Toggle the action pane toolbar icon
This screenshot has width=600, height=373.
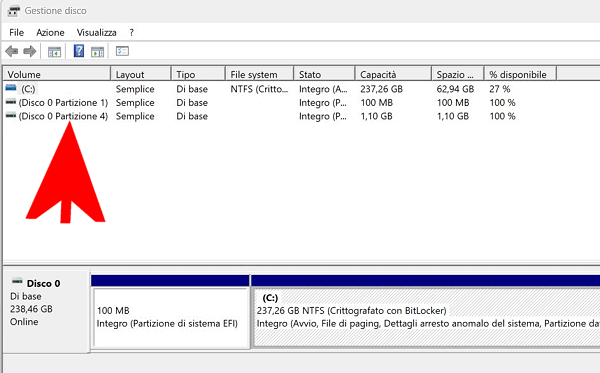pos(98,51)
